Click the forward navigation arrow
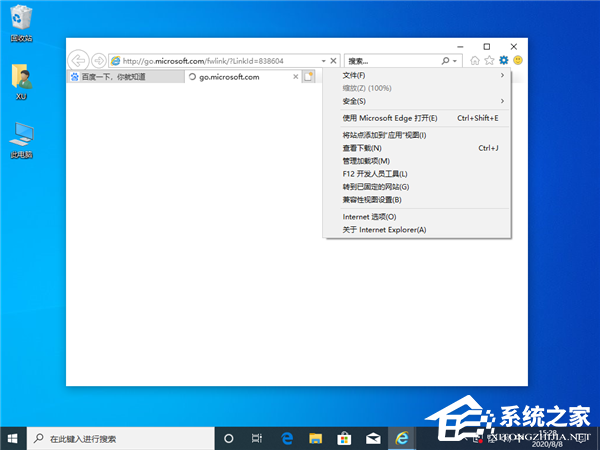The image size is (600, 450). coord(98,60)
